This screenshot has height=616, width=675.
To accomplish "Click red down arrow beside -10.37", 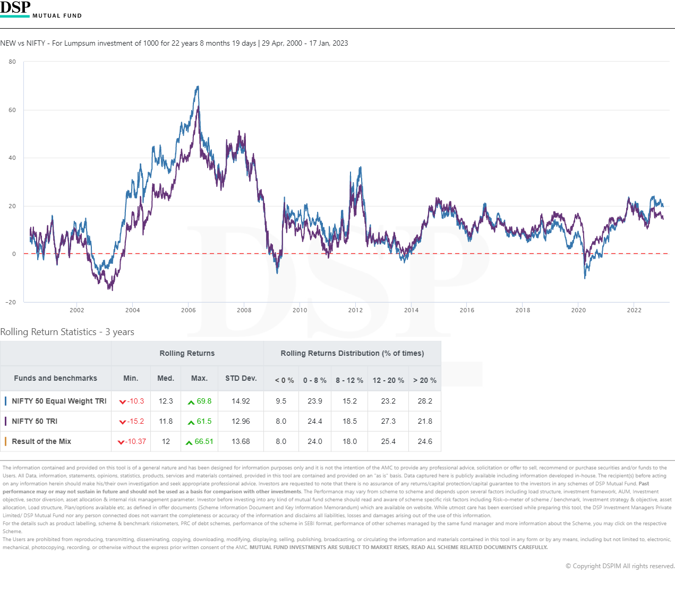I will point(121,442).
